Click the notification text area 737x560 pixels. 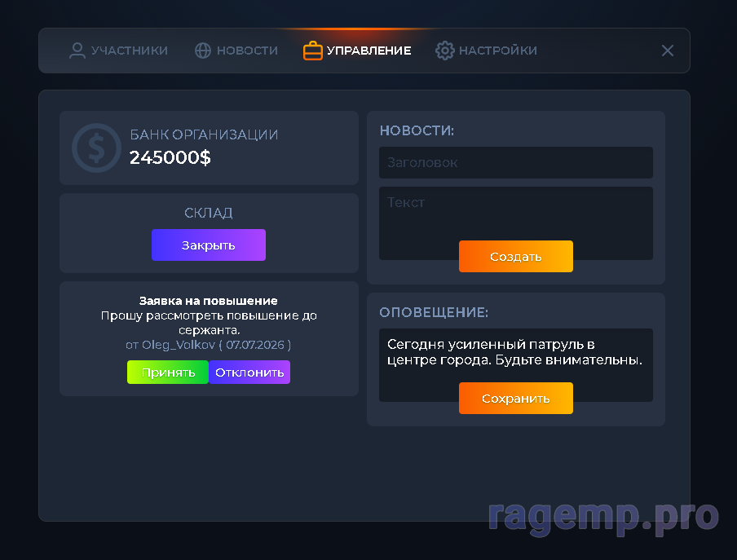coord(515,355)
